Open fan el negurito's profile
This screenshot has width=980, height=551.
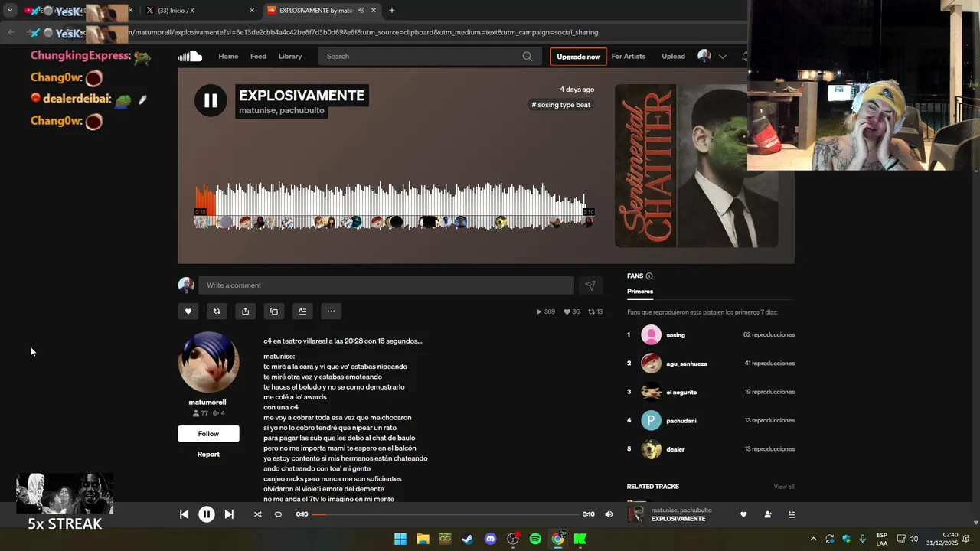pos(681,392)
